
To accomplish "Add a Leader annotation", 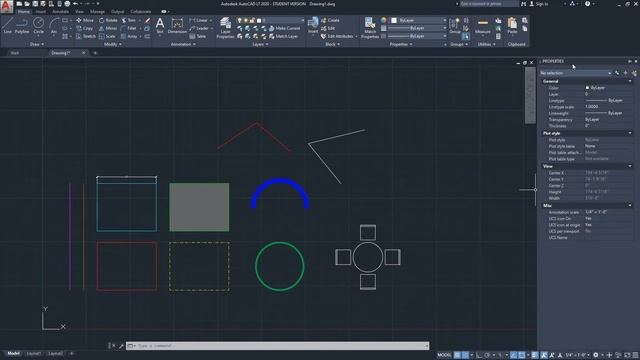I will 199,28.
